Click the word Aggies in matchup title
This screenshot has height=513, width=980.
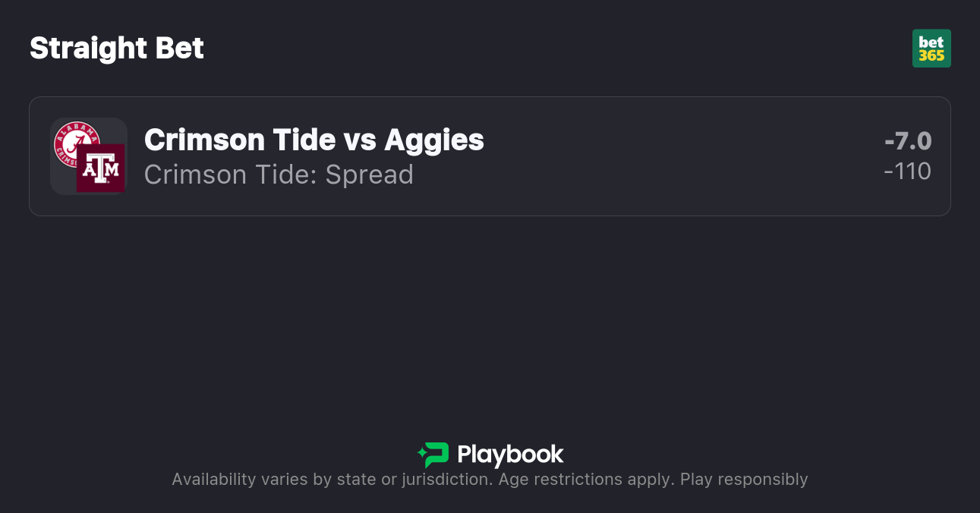[x=434, y=140]
